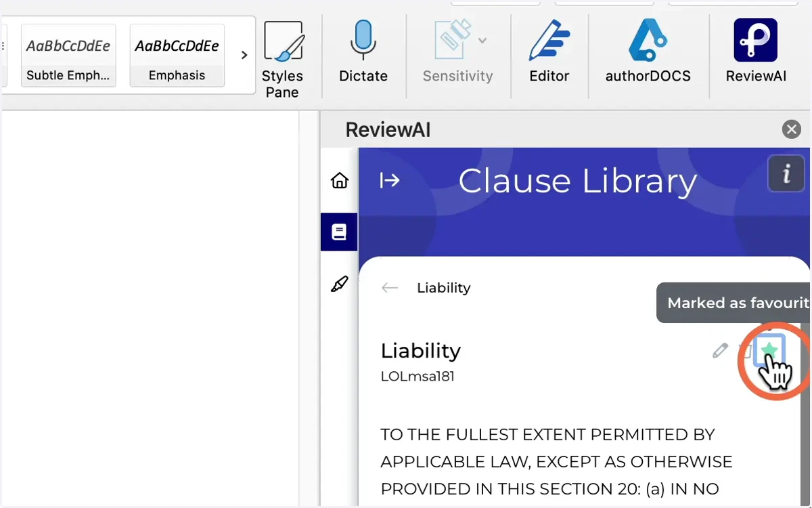Go to ReviewAI home
The height and width of the screenshot is (508, 812).
[x=339, y=180]
